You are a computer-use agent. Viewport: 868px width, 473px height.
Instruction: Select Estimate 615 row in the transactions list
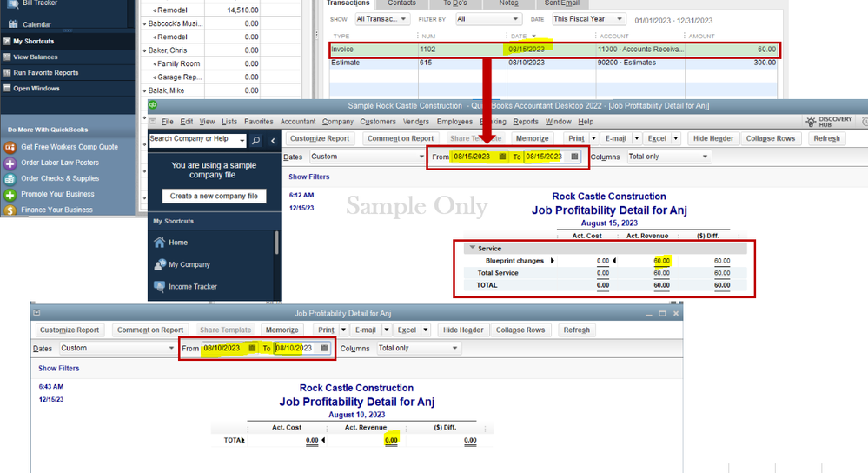pos(553,63)
